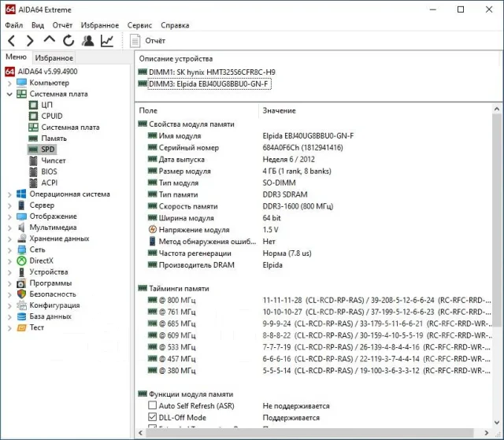Open the Чипсет tree item
Image resolution: width=504 pixels, height=440 pixels.
pos(54,161)
